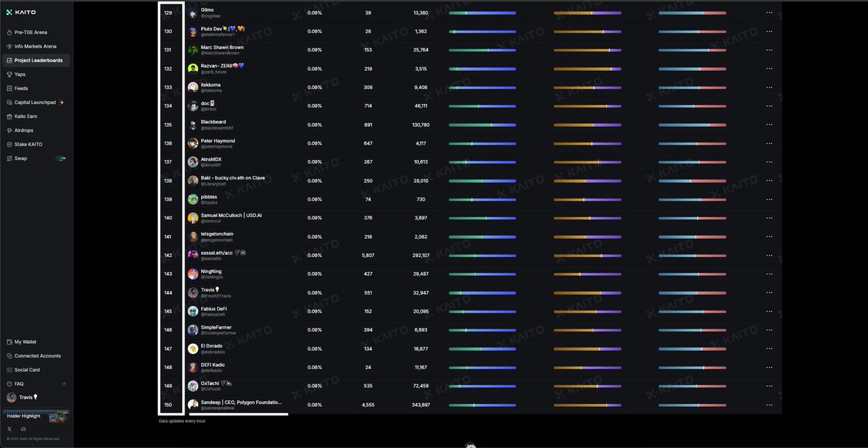This screenshot has width=868, height=448.
Task: Open Kaito Earn gift icon
Action: pos(9,116)
